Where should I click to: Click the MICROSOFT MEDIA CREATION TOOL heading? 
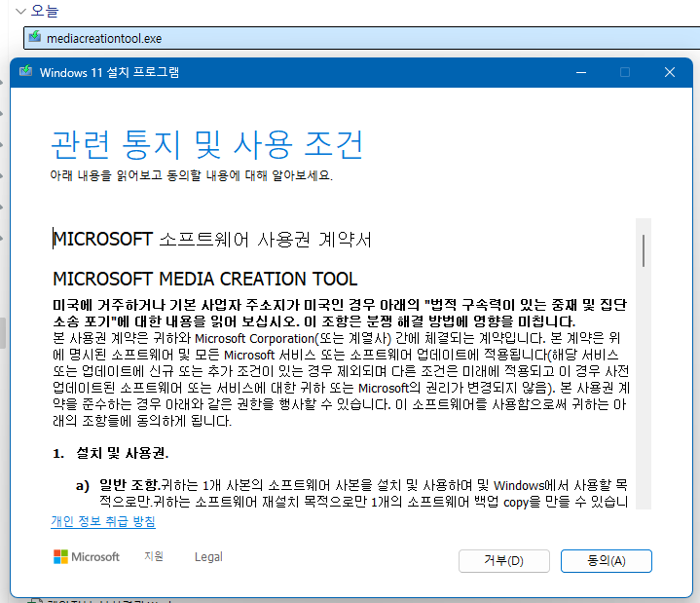tap(204, 279)
